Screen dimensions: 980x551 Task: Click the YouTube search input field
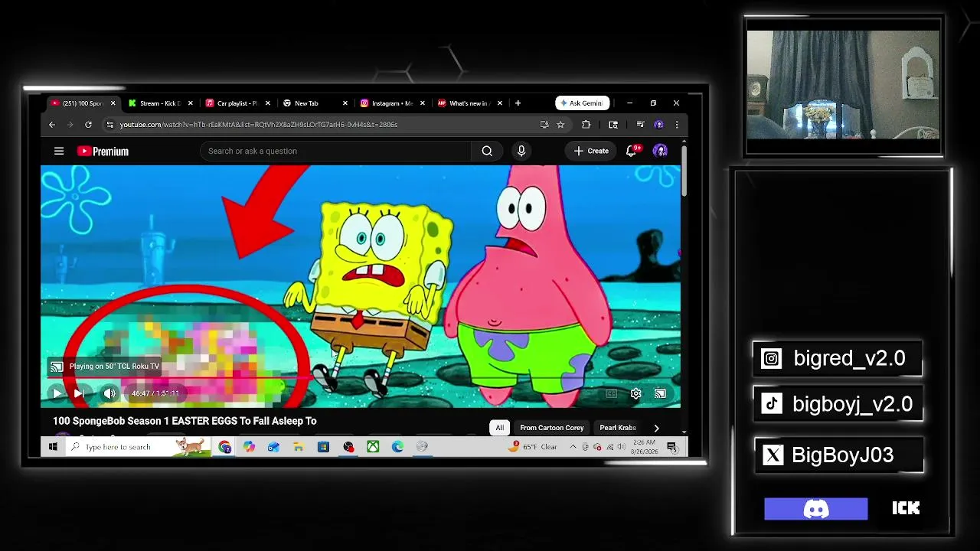337,151
